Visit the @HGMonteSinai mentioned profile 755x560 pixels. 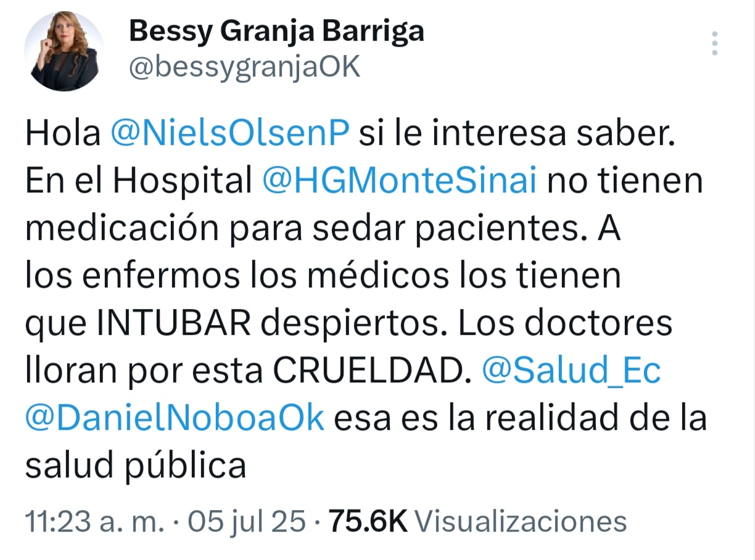400,182
